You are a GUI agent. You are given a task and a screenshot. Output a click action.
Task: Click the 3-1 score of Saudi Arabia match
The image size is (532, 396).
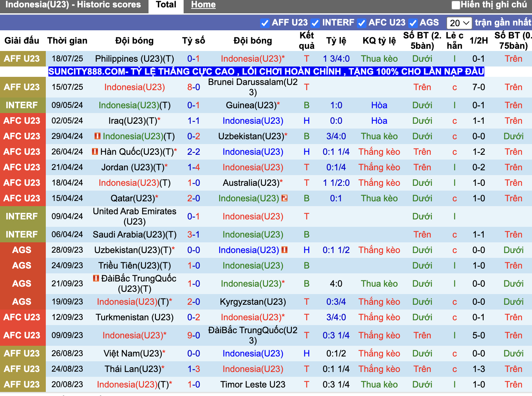coord(194,235)
